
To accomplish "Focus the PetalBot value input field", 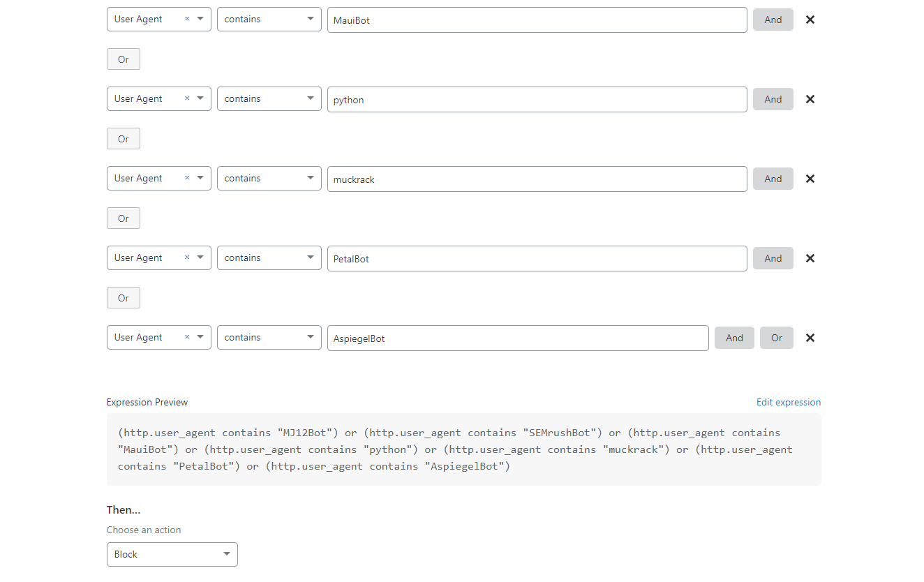I will (x=537, y=258).
